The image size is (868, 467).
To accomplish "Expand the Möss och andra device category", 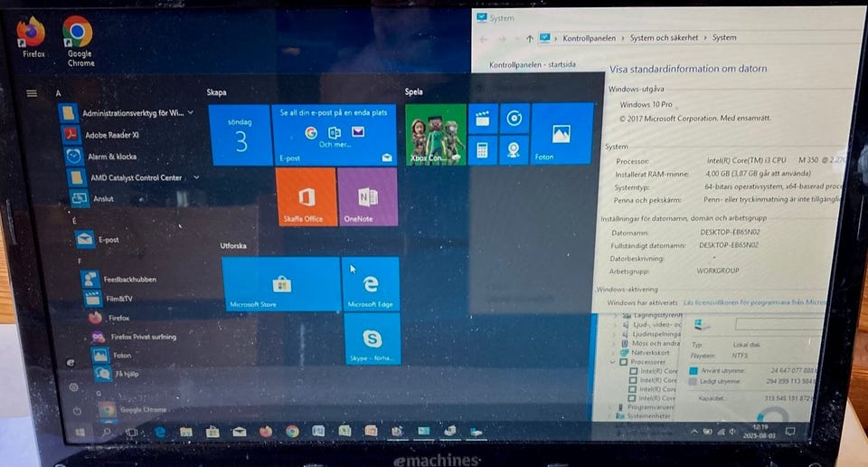I will coord(615,344).
